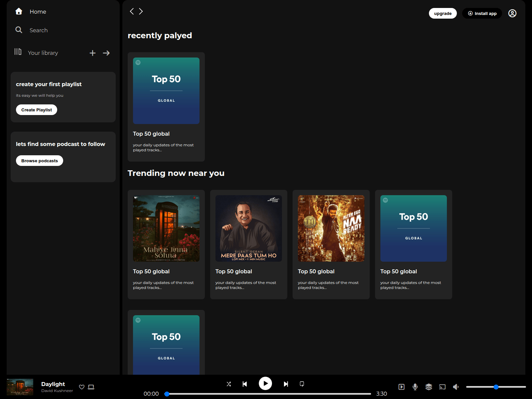Click the 00:00 elapsed time
The width and height of the screenshot is (532, 399).
tap(151, 394)
